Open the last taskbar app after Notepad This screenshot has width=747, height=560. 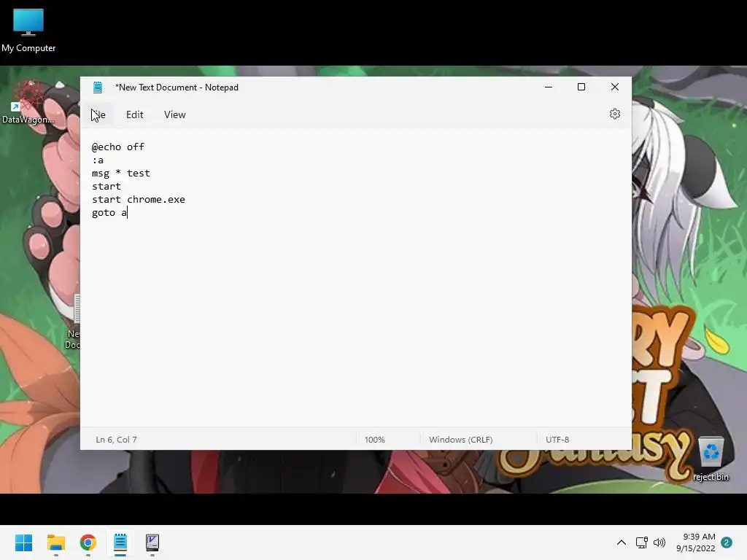click(x=152, y=542)
